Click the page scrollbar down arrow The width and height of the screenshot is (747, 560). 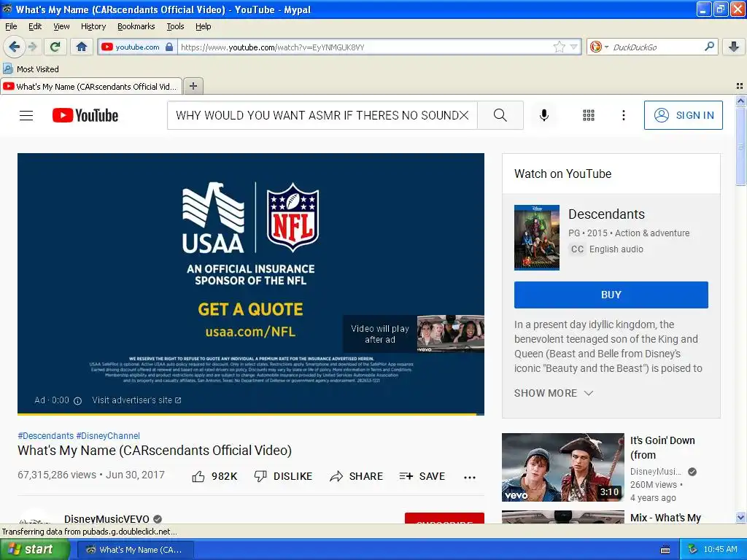[740, 517]
